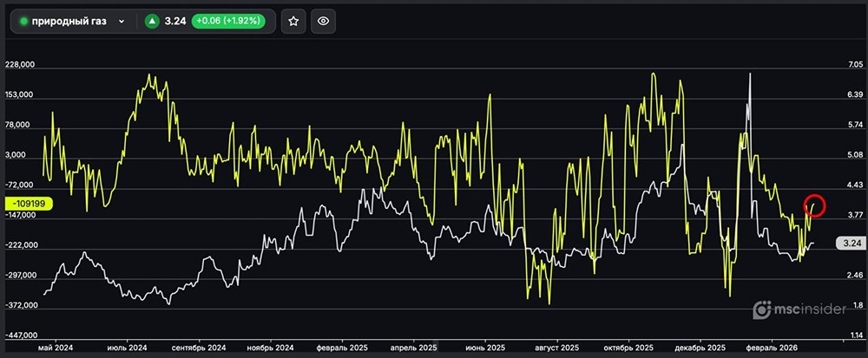
Task: Select май 2024 on the time axis
Action: (57, 347)
